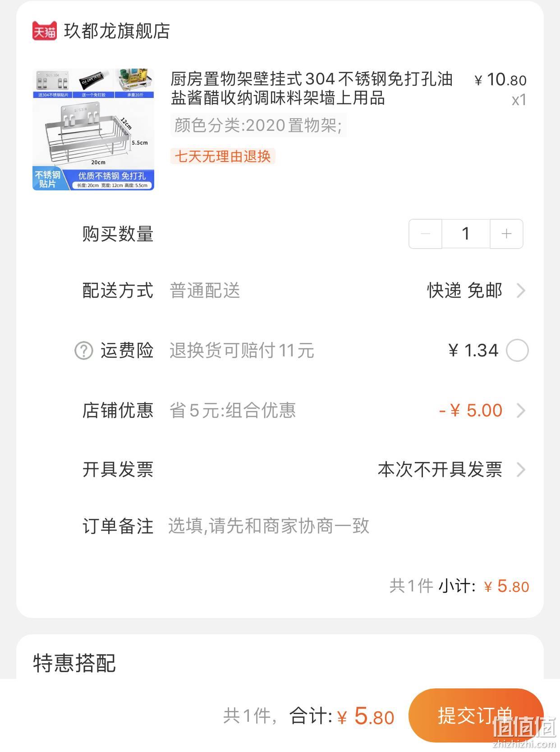Open the 运费险 question mark help icon
The image size is (560, 752).
pyautogui.click(x=83, y=351)
